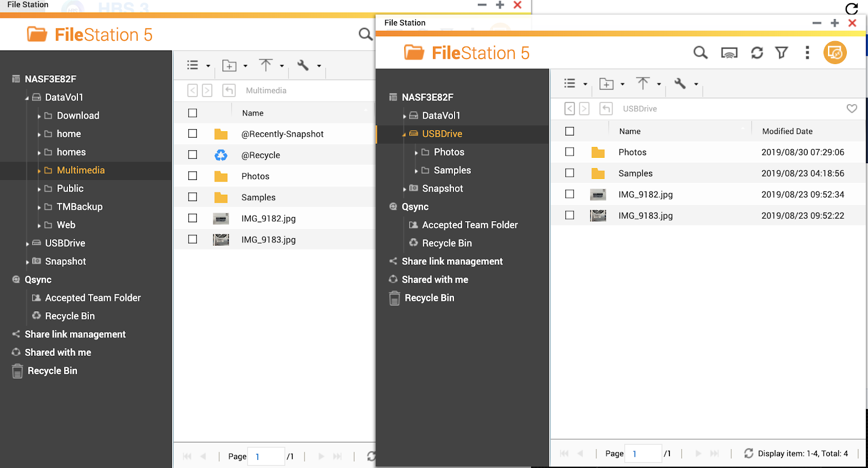Click the orange remote mount circular icon
Viewport: 868px width, 468px height.
pos(835,53)
